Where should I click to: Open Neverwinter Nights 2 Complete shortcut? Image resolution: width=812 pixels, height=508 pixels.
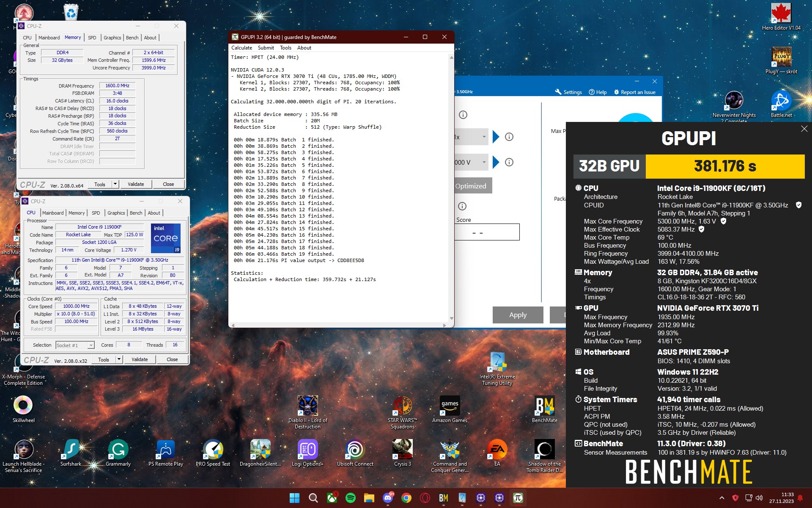point(734,106)
